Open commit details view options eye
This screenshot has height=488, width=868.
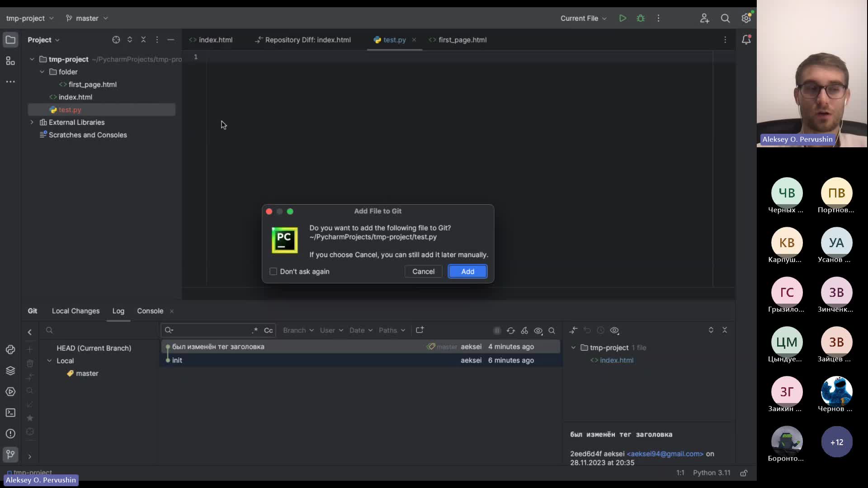(x=614, y=330)
